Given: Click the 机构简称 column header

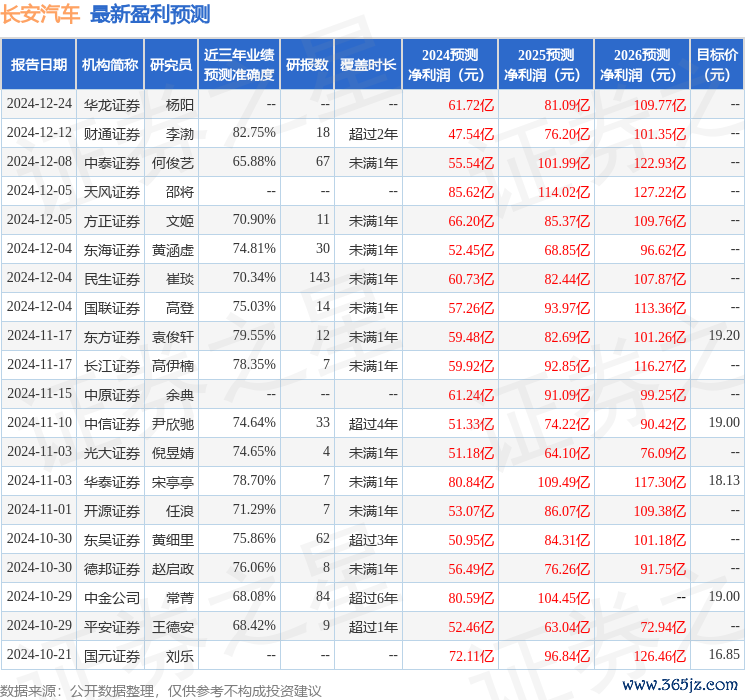Looking at the screenshot, I should click(x=110, y=65).
